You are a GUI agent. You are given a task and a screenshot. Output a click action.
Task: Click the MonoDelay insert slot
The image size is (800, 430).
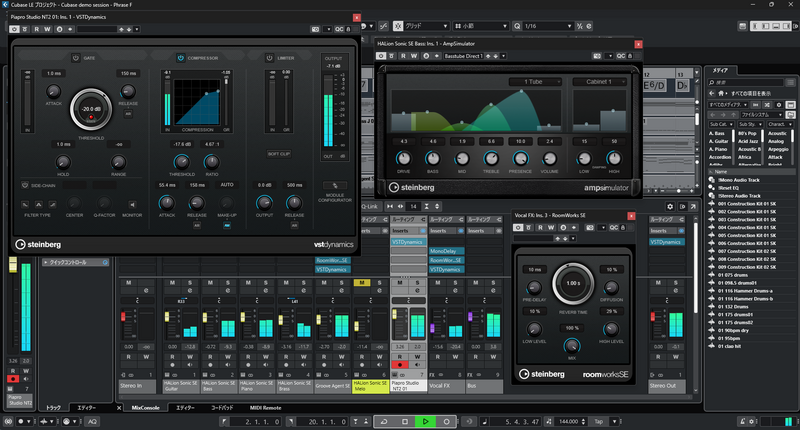446,251
